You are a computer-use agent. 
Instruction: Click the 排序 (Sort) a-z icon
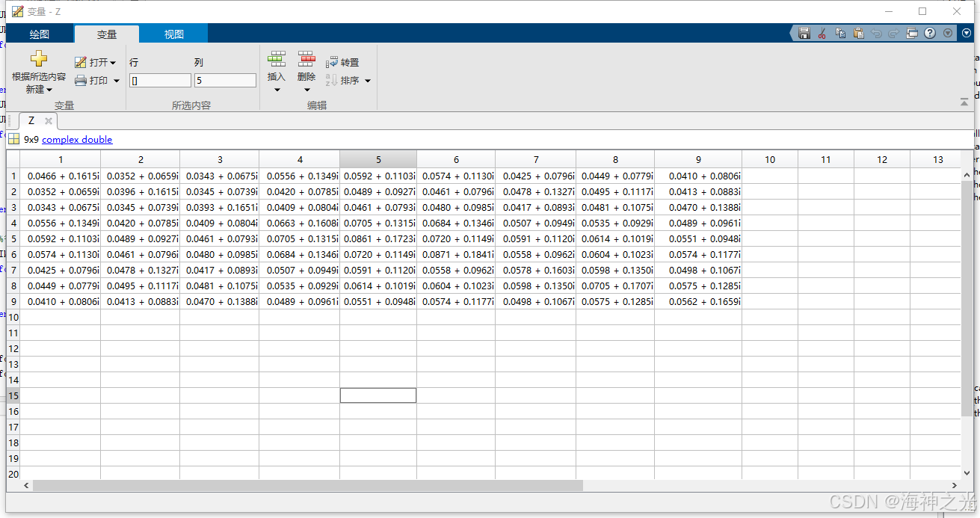331,80
